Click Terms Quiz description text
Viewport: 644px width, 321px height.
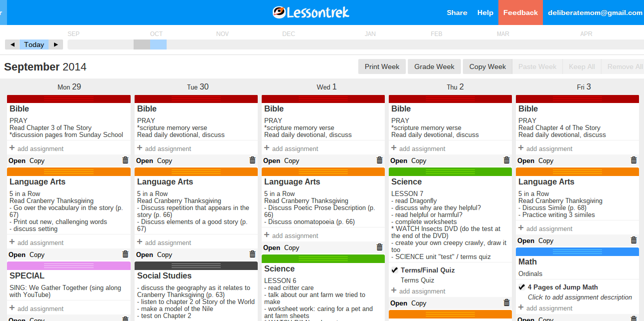[x=417, y=280]
